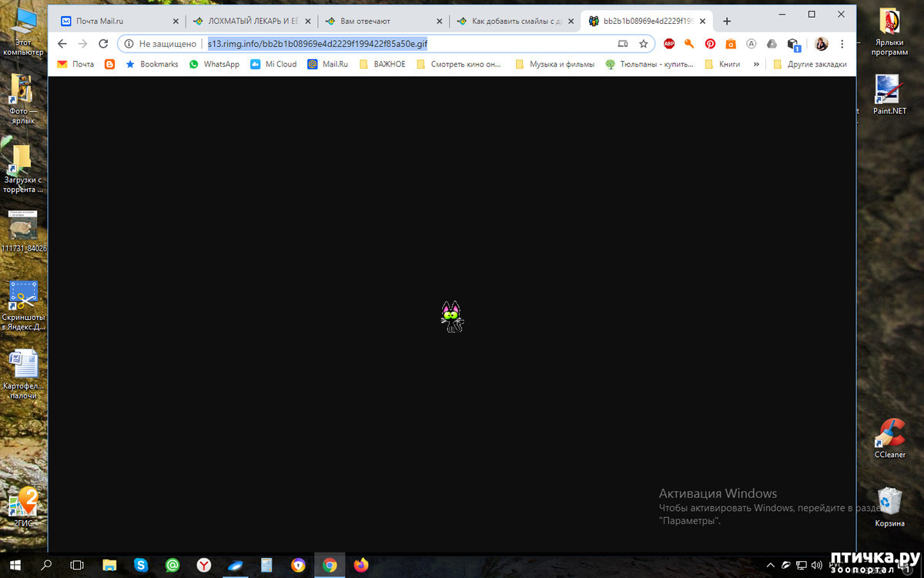Viewport: 924px width, 578px height.
Task: Open the ВАЖНОЕ bookmarks folder
Action: click(x=383, y=64)
